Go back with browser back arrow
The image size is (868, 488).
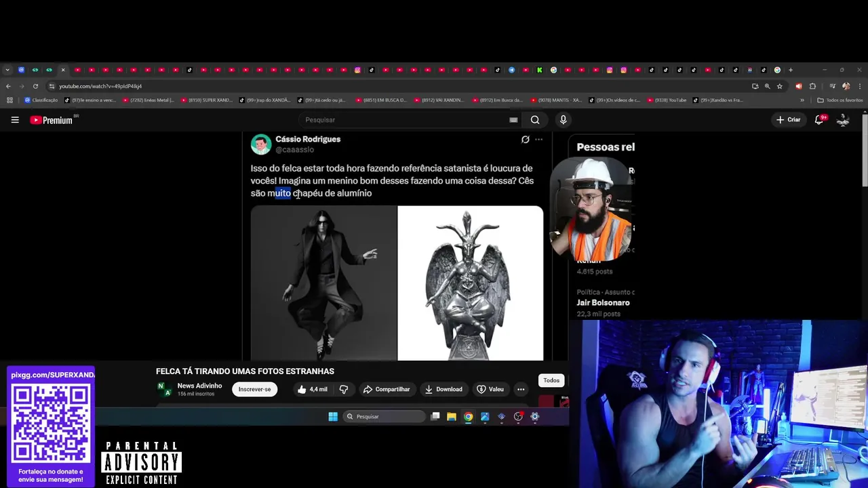tap(8, 86)
